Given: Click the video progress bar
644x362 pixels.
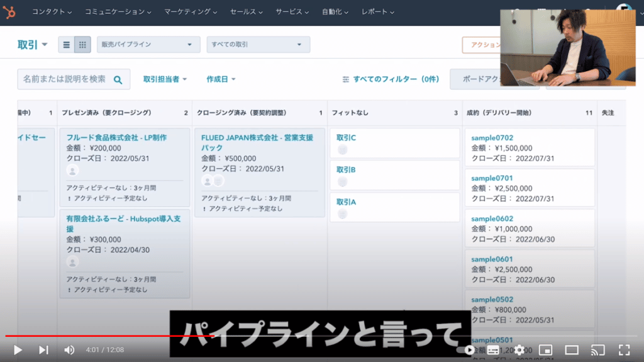Looking at the screenshot, I should point(321,336).
